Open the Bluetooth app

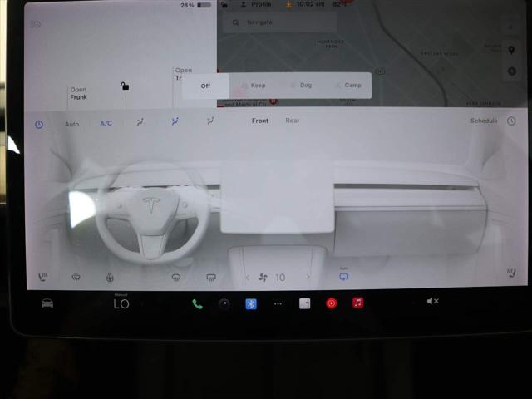click(x=251, y=303)
